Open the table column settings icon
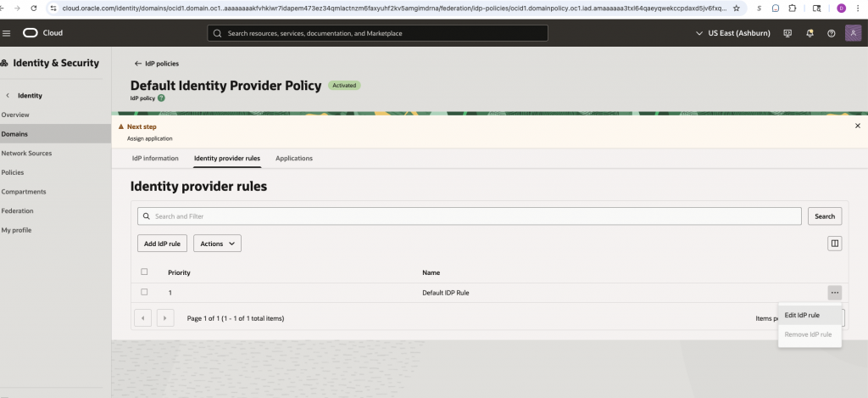868x398 pixels. [835, 244]
